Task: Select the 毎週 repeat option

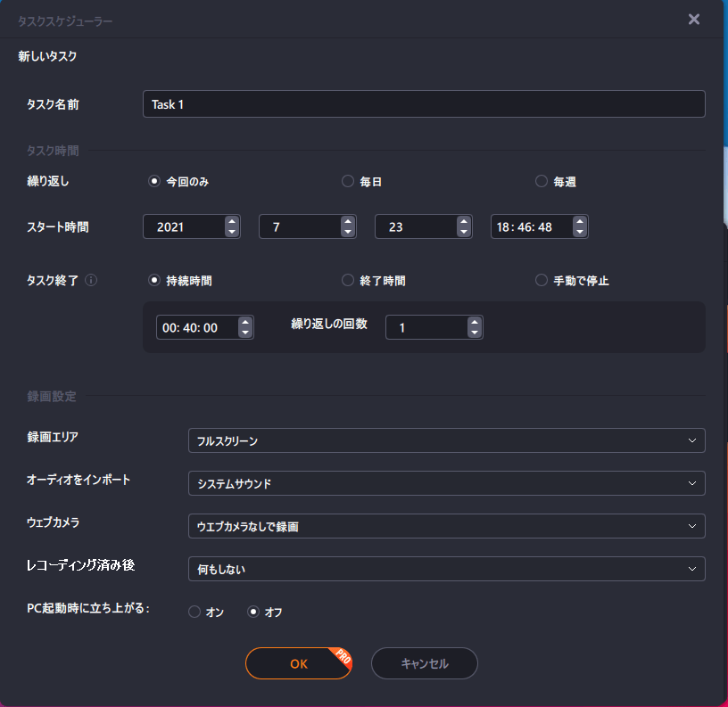Action: pyautogui.click(x=542, y=180)
